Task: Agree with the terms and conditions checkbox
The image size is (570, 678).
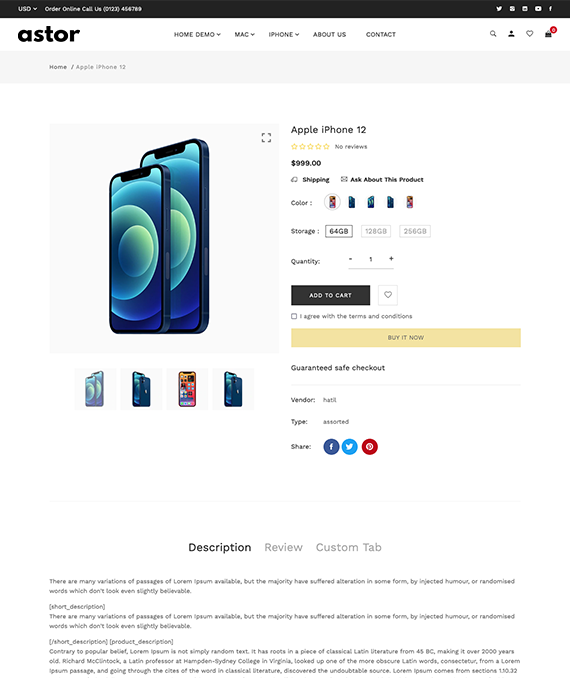Action: [x=294, y=316]
